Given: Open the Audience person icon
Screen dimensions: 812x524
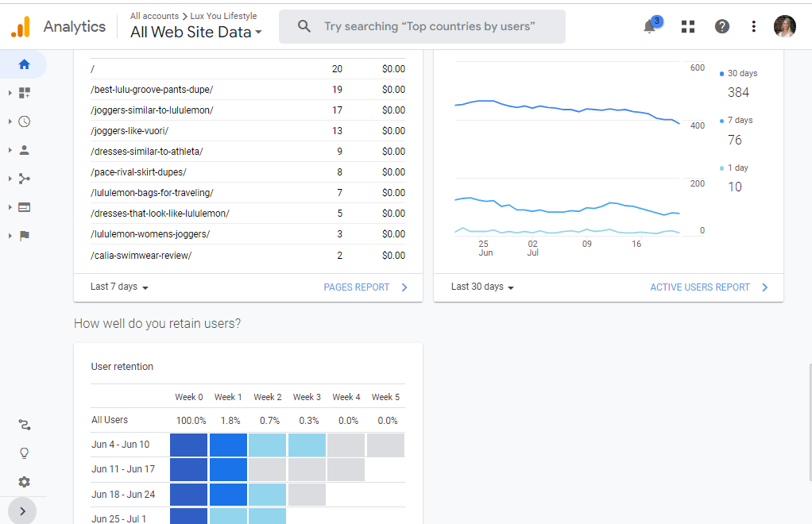Looking at the screenshot, I should coord(25,150).
